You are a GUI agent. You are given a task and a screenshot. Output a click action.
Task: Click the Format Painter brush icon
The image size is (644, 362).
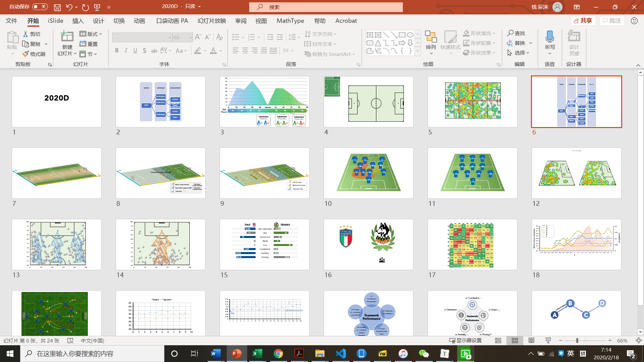click(x=26, y=54)
